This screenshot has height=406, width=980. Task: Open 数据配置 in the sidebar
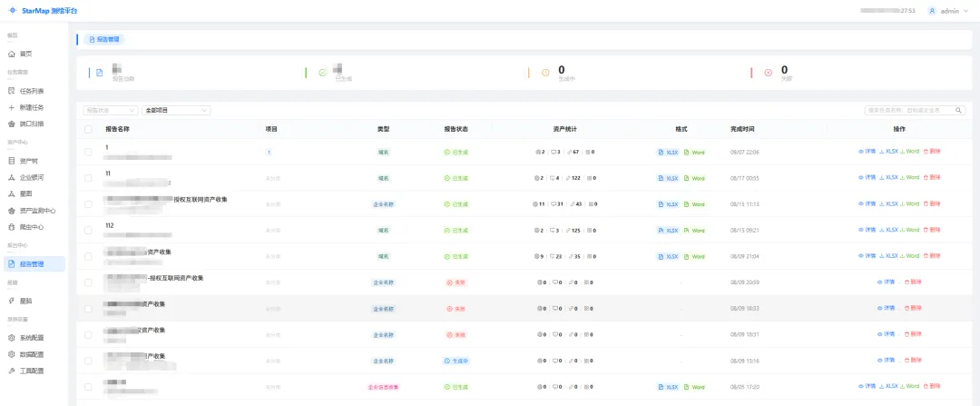pyautogui.click(x=34, y=354)
